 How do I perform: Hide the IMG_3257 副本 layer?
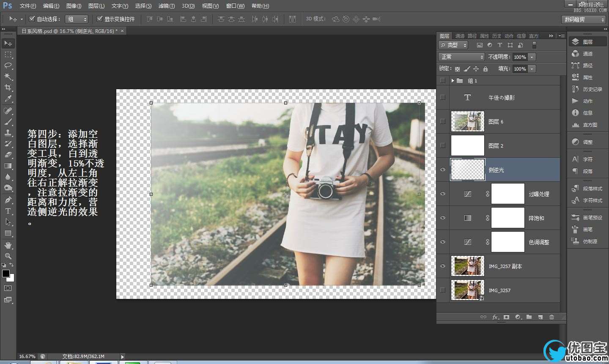443,266
